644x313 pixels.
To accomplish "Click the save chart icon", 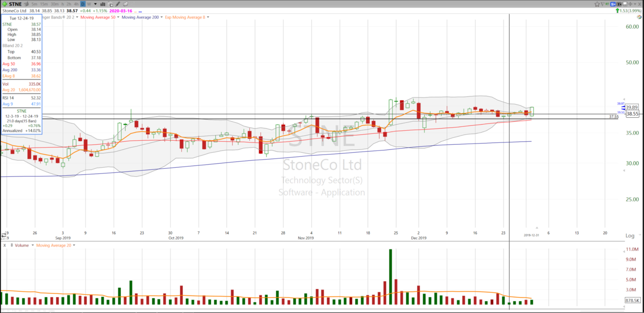I will (x=625, y=4).
